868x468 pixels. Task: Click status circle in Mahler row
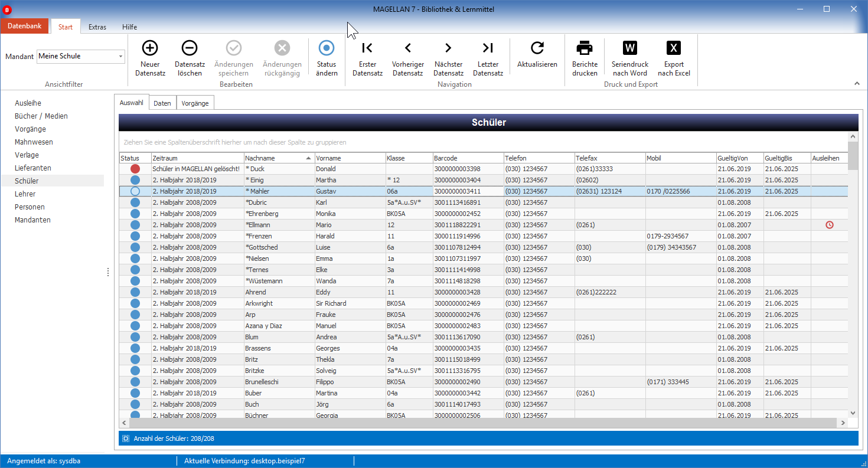click(135, 191)
